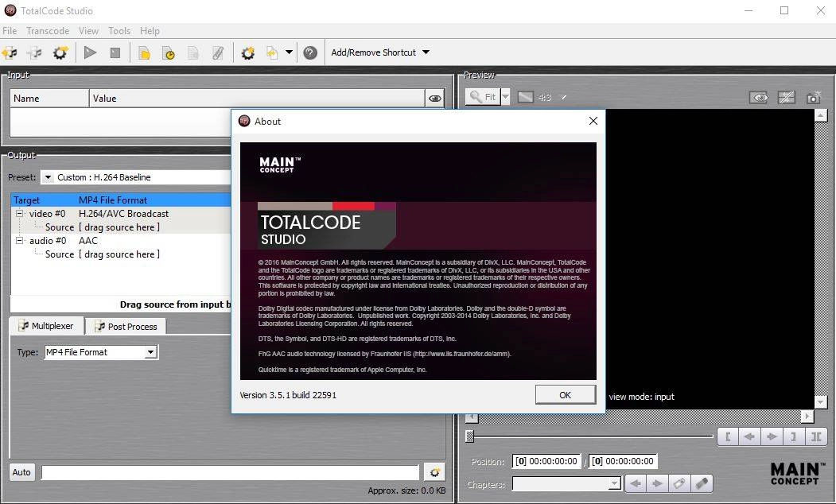Click the set in-point bracket button
836x504 pixels.
coord(728,437)
